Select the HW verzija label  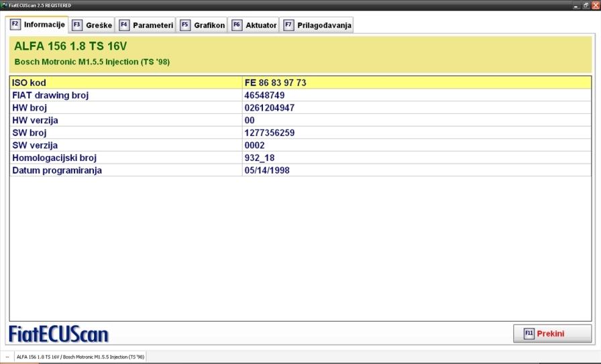click(x=35, y=120)
